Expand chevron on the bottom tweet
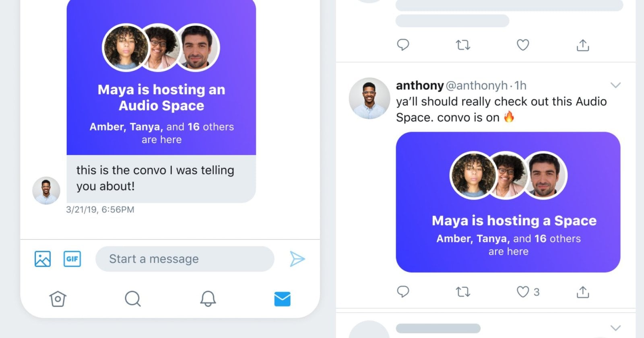644x338 pixels. [x=615, y=328]
